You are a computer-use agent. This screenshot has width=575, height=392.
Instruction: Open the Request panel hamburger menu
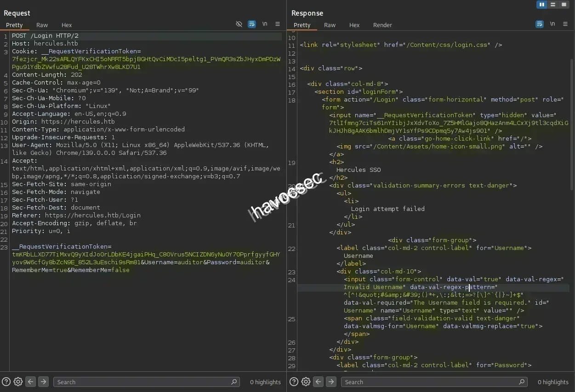click(x=278, y=24)
